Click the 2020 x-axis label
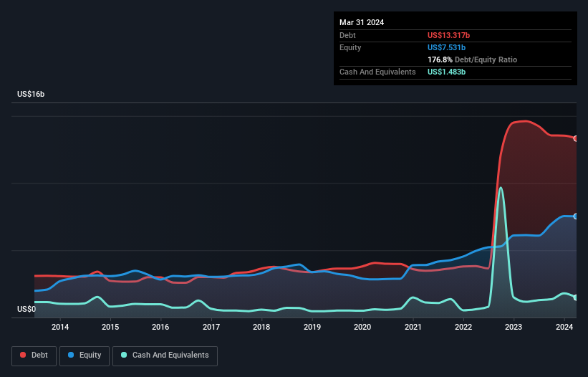Viewport: 588px width, 377px height. point(362,327)
